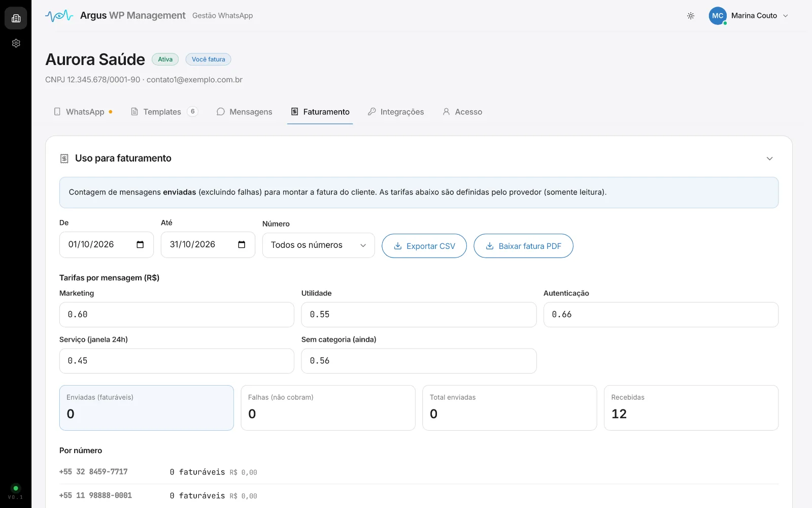The image size is (812, 508).
Task: Click the receipt icon beside Uso para faturamento
Action: [64, 158]
